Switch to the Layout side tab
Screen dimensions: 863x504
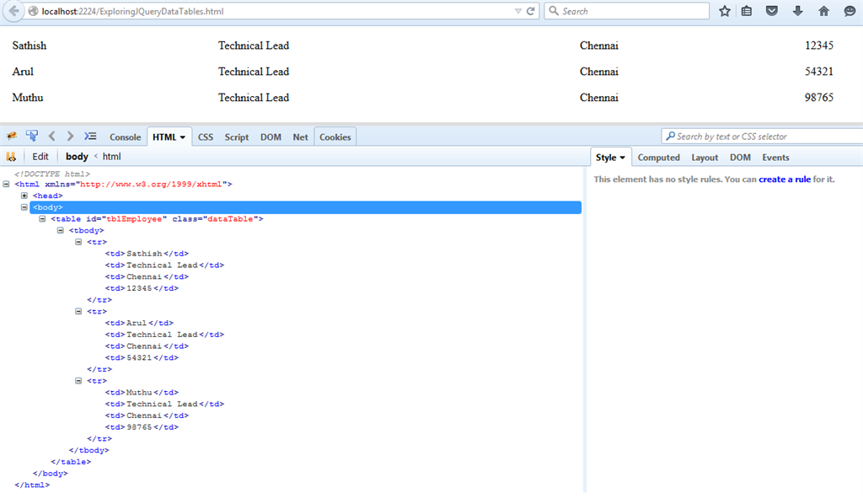coord(705,158)
